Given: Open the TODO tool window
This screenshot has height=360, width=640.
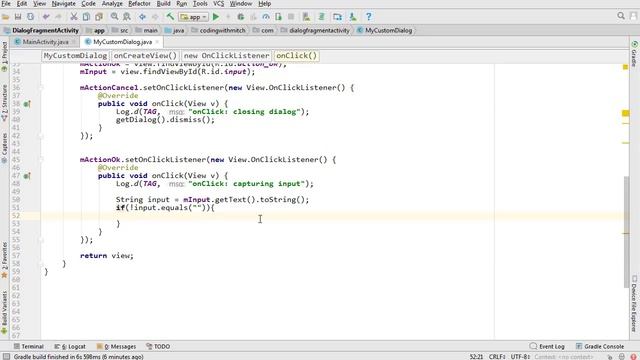Looking at the screenshot, I should [158, 346].
